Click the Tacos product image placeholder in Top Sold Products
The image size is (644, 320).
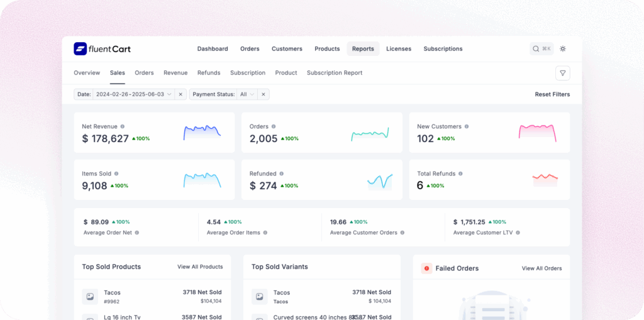90,297
